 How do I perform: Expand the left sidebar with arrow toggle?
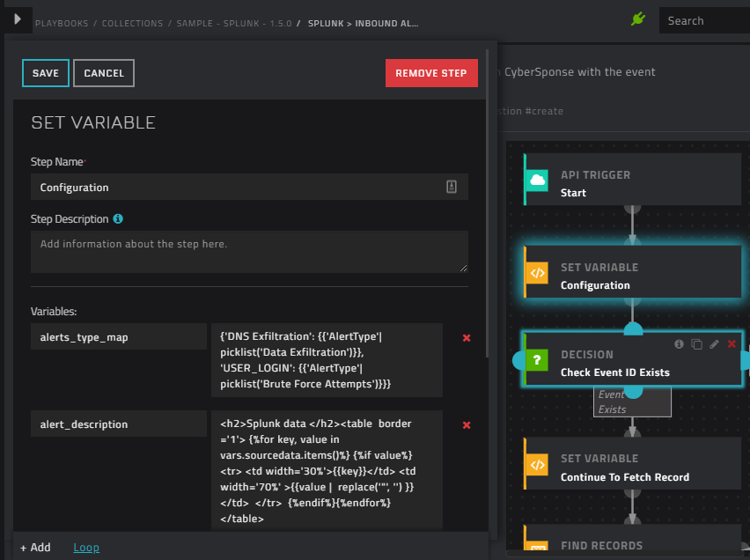pos(18,18)
